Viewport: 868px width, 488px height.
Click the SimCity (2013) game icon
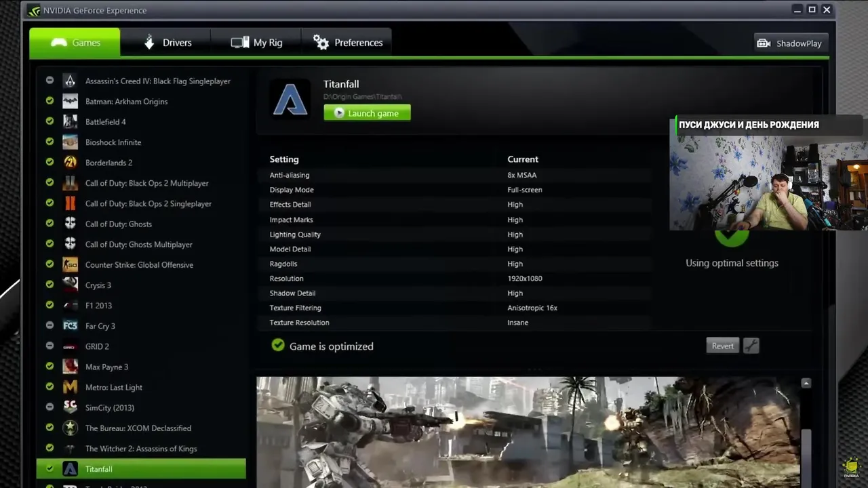coord(70,407)
